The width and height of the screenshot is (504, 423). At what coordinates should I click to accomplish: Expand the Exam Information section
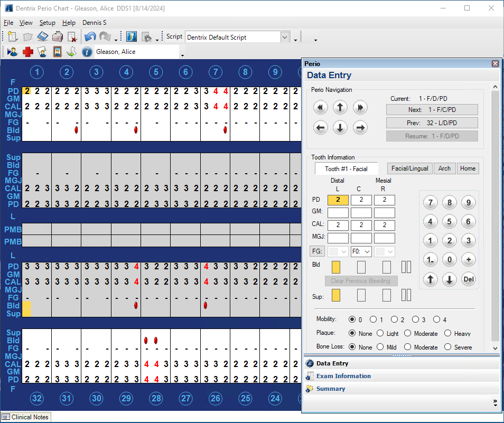click(343, 376)
